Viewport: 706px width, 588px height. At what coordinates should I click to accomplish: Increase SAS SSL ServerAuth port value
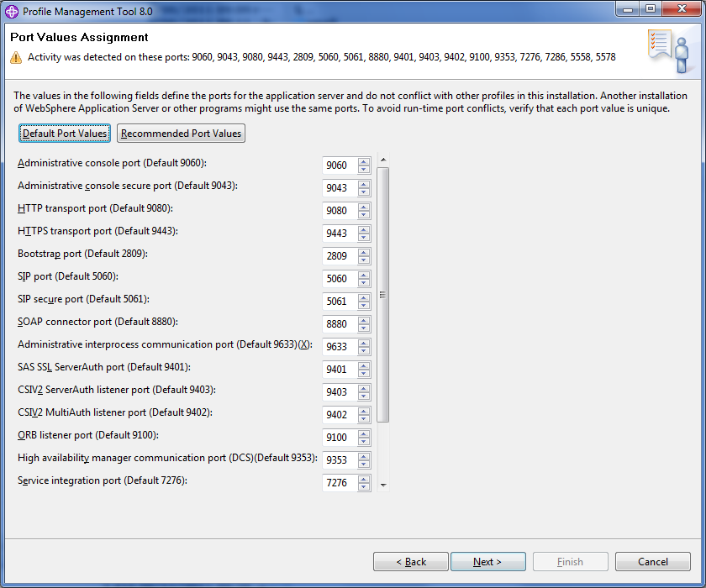pos(364,365)
